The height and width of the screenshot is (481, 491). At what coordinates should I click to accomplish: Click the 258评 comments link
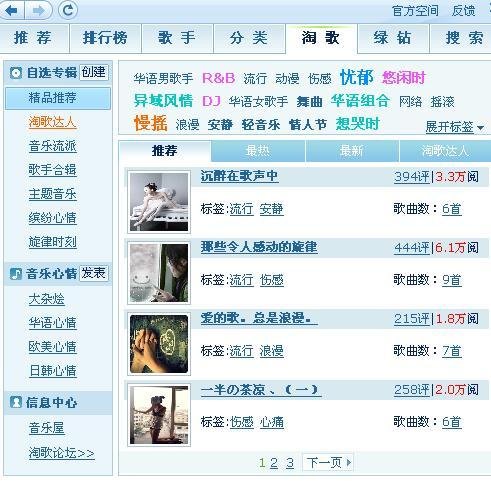412,390
